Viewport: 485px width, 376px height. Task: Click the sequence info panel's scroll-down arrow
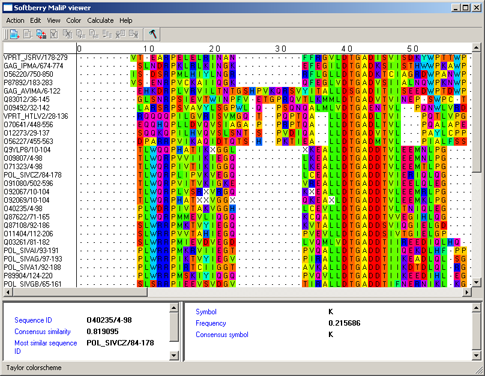tap(174, 355)
